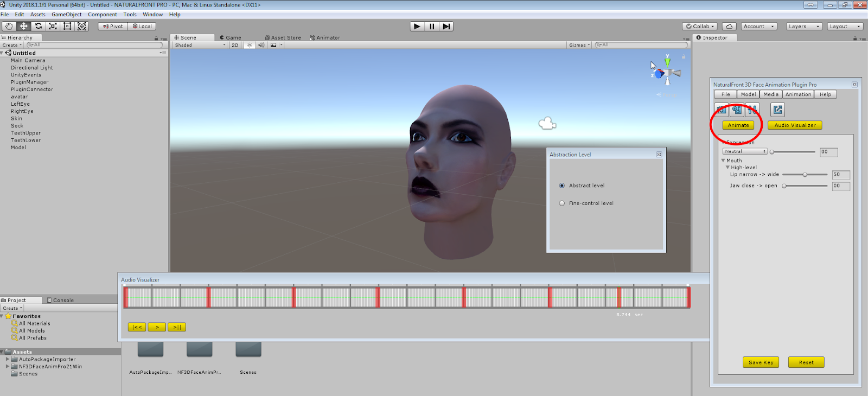Select avatar object in Hierarchy
The height and width of the screenshot is (396, 868).
pos(20,97)
